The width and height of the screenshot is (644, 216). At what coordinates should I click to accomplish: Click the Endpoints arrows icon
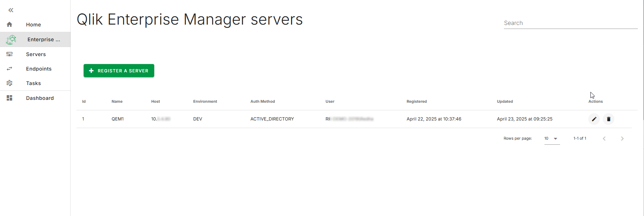9,69
